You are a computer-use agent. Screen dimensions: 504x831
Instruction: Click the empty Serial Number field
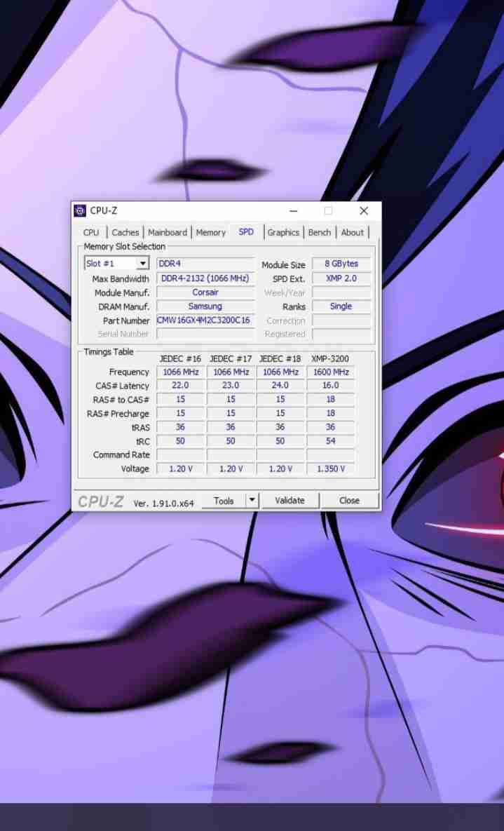[x=205, y=334]
